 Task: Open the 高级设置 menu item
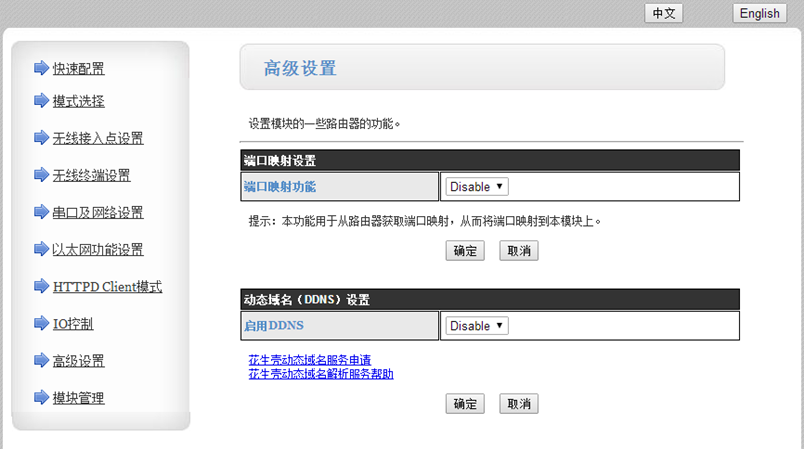[x=78, y=361]
